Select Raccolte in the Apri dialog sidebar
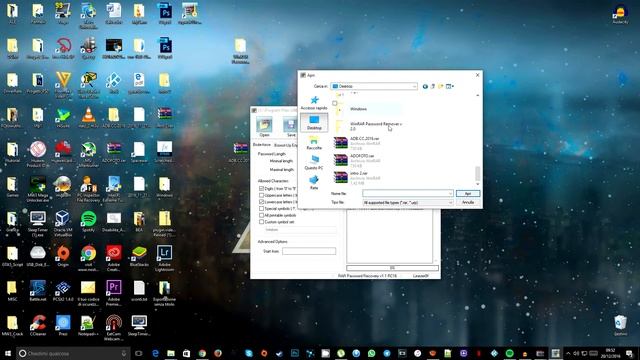Image resolution: width=640 pixels, height=360 pixels. click(x=314, y=143)
